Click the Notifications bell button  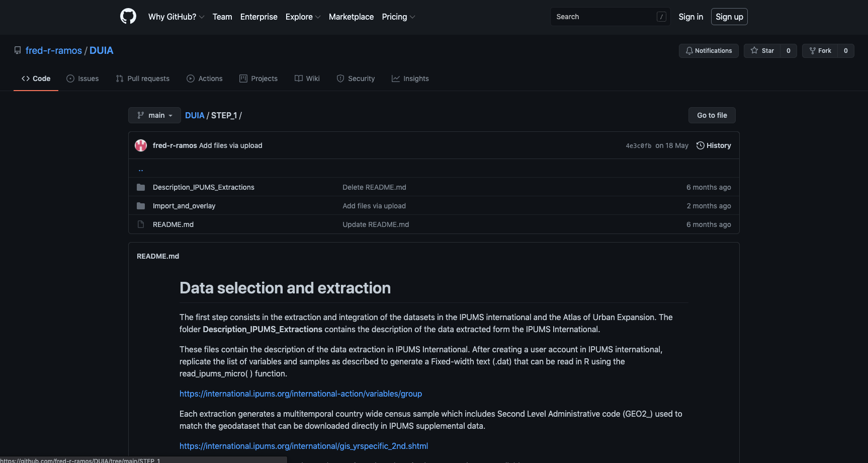point(708,51)
